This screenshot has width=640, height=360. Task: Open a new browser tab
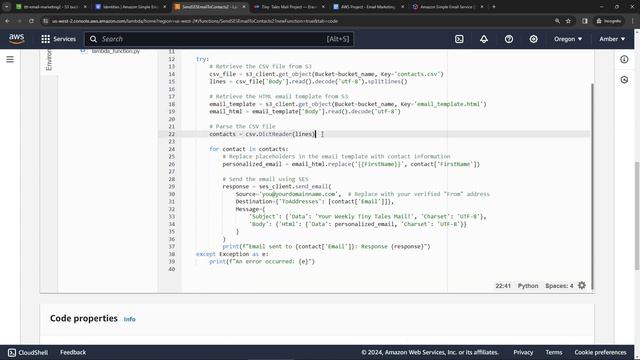[x=494, y=7]
